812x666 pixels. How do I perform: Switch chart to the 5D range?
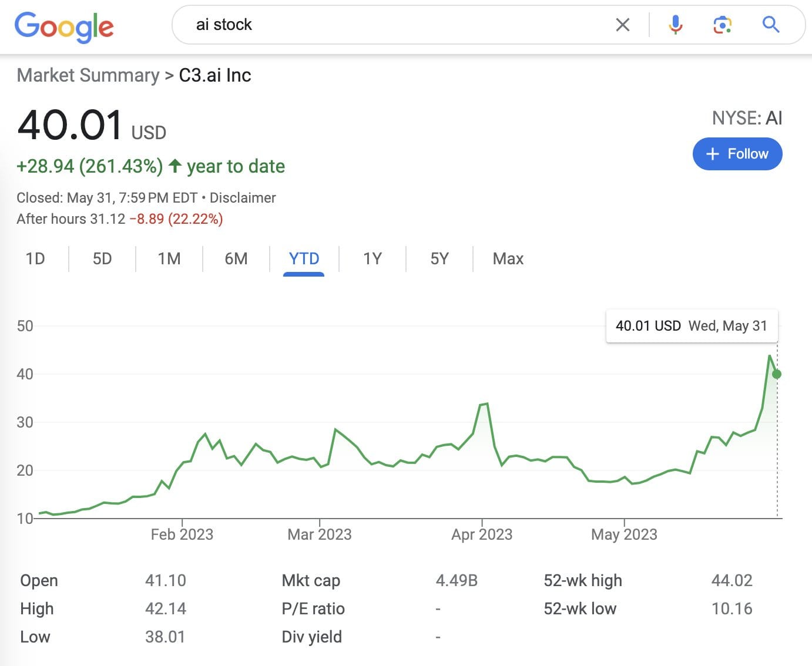[x=102, y=259]
